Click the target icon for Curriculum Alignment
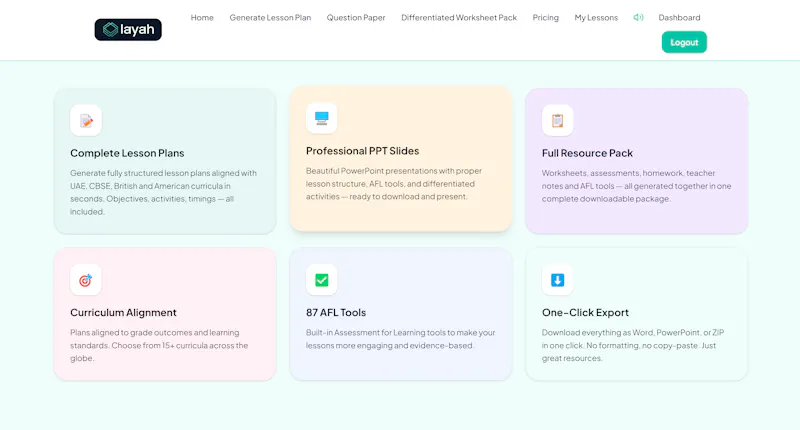The image size is (800, 430). click(x=86, y=280)
